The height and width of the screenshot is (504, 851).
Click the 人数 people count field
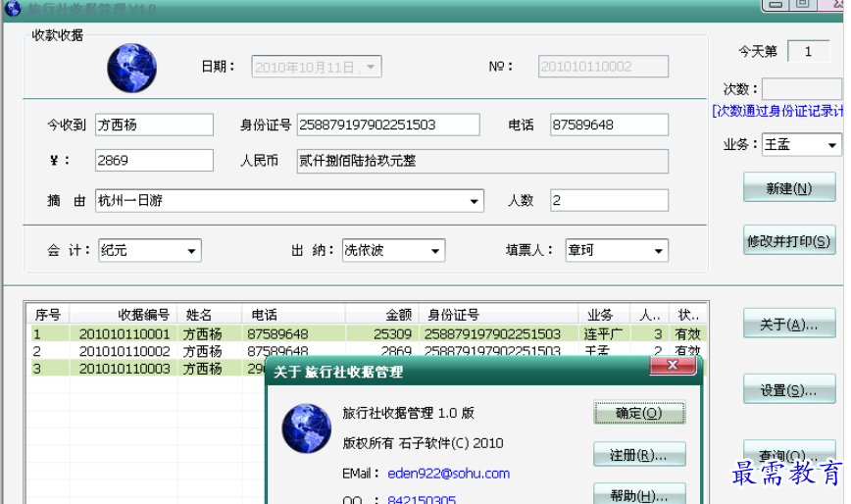pos(609,201)
